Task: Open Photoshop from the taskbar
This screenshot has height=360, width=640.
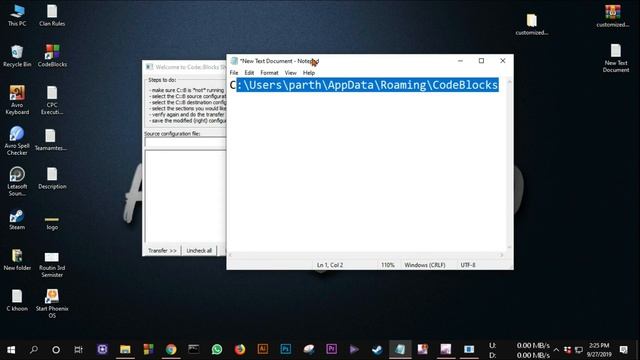Action: coord(286,349)
